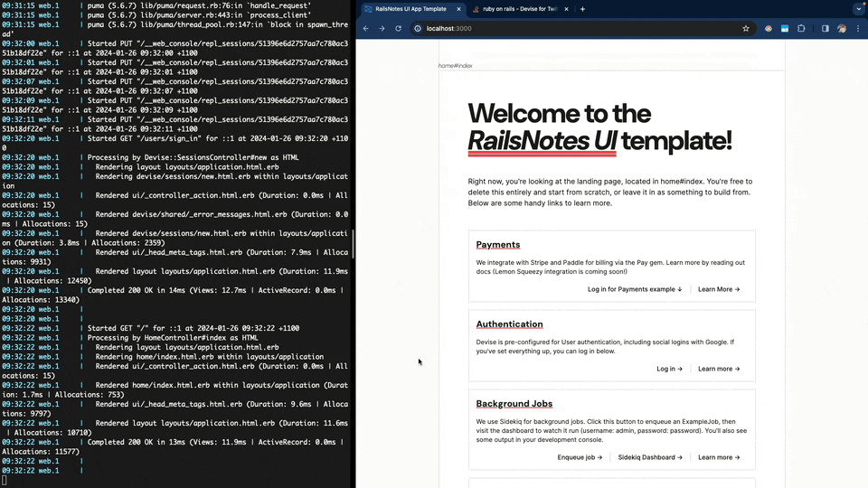Switch to RailsNotes UI App Template tab
Viewport: 868px width, 488px height.
[x=410, y=9]
